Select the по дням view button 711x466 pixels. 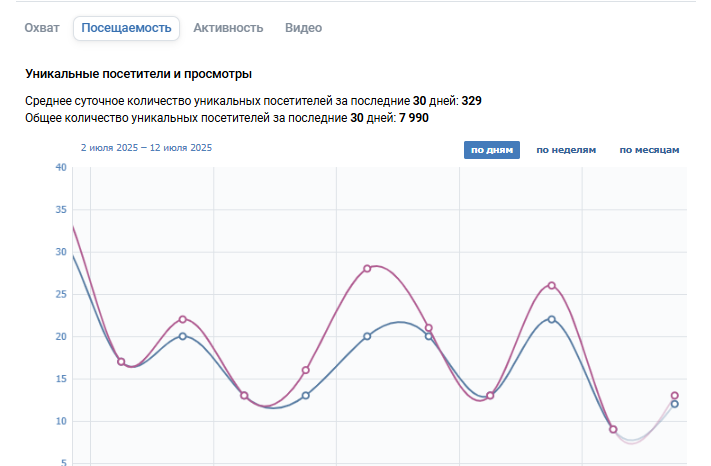click(492, 150)
